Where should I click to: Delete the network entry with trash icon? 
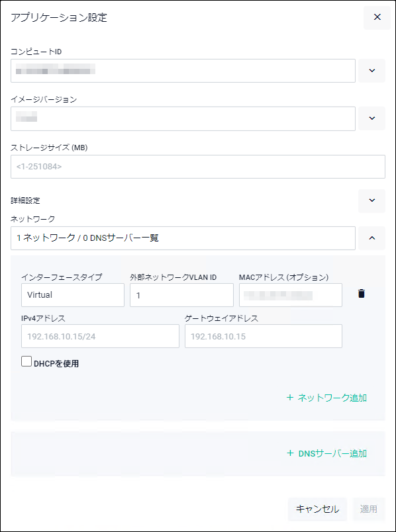coord(362,294)
